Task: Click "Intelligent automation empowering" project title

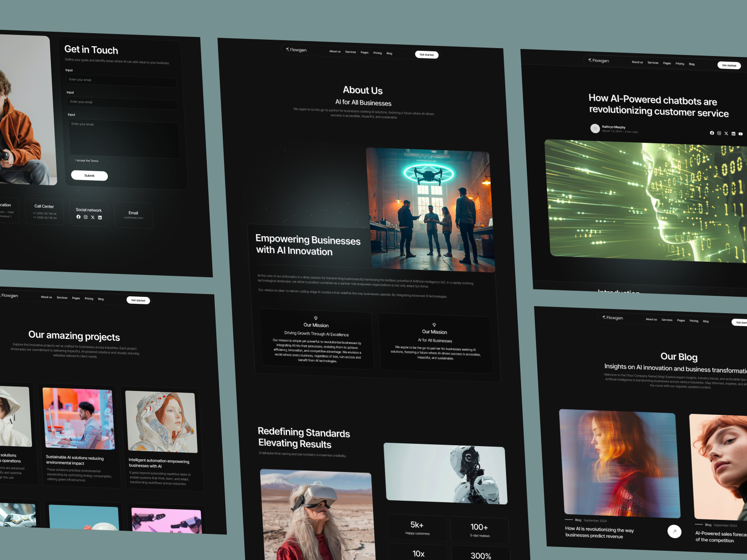Action: point(159,463)
